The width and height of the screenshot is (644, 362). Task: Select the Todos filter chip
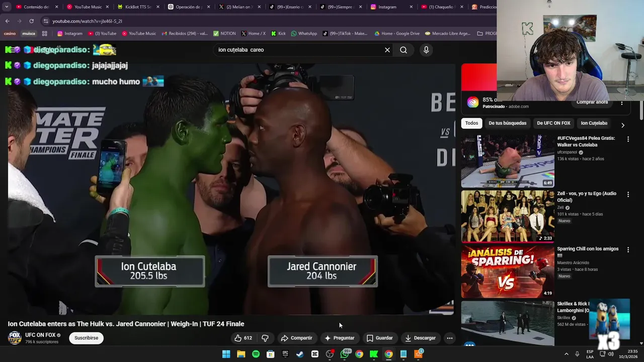coord(471,123)
